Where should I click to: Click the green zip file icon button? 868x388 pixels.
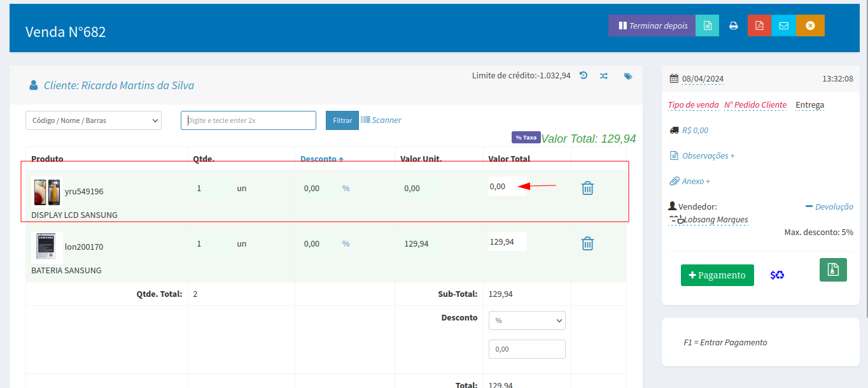833,269
